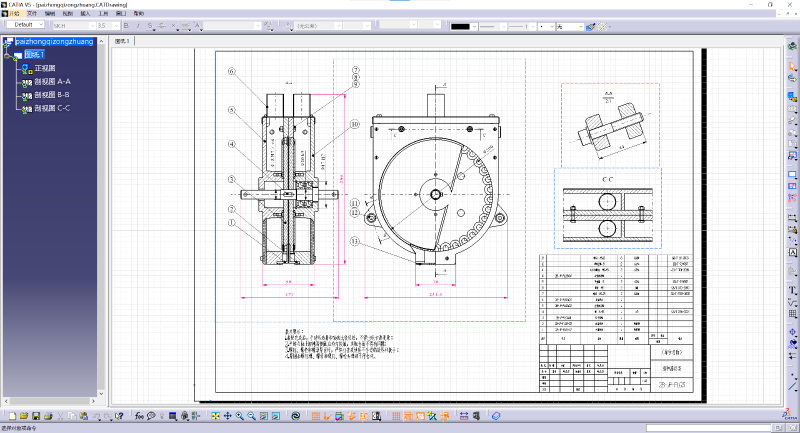Screen dimensions: 800x433
Task: Click the Italic formatting button
Action: tap(138, 26)
